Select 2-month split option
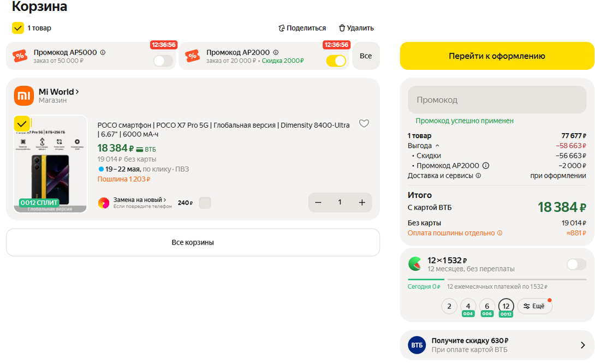Viewport: 595px width, 364px height. click(449, 306)
